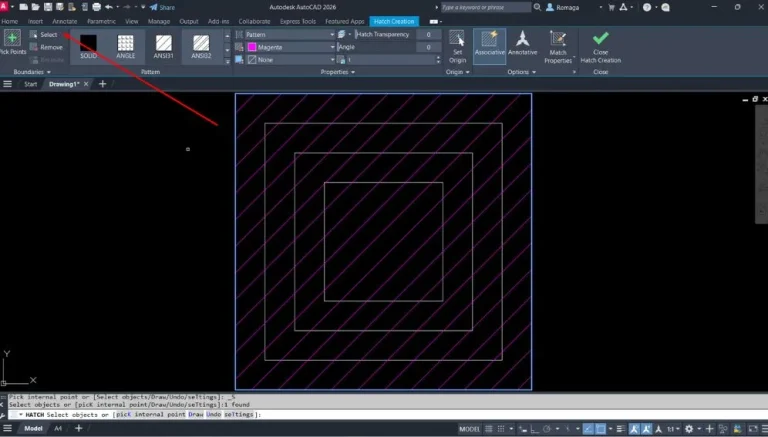Click the Plot printer icon

tap(96, 7)
